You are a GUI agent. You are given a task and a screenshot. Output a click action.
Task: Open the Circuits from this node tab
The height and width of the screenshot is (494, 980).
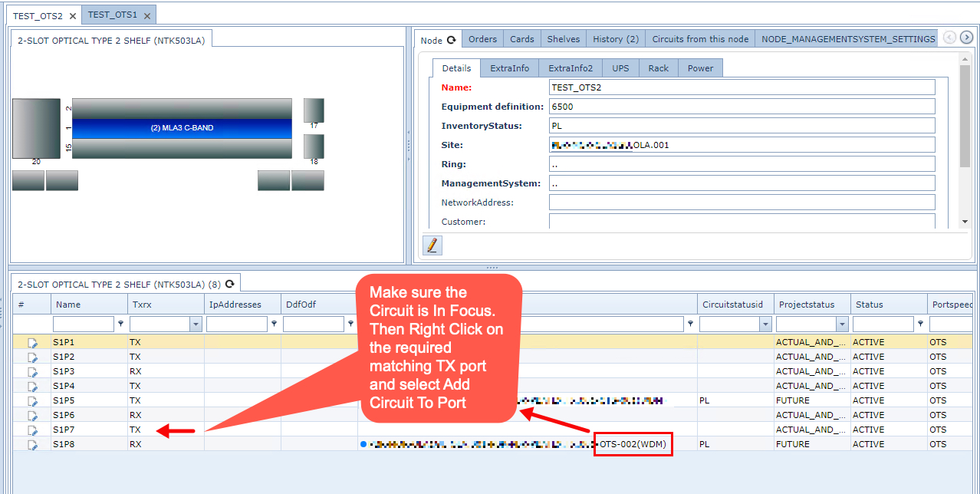coord(699,39)
